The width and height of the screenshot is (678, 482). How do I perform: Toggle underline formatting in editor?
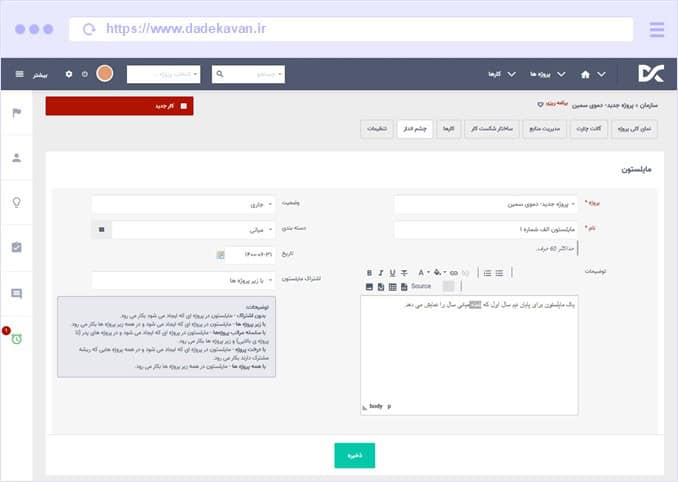point(392,272)
